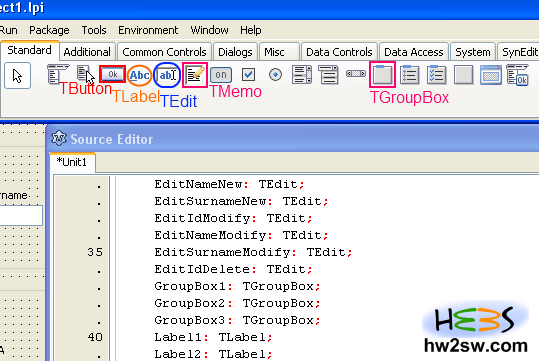
Task: Place cursor on 'EditIdDelete: TEdit;' line
Action: [x=233, y=269]
